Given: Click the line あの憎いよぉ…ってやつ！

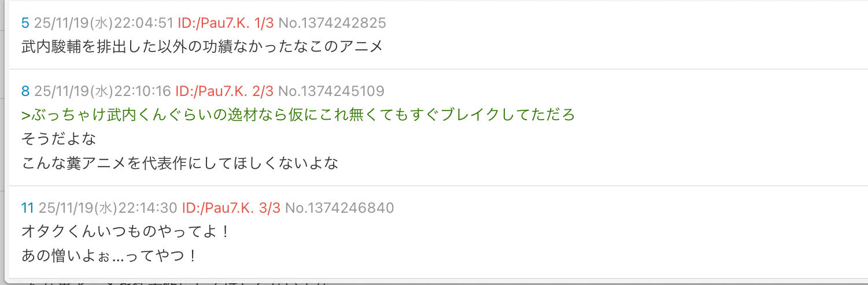Looking at the screenshot, I should point(110,256).
